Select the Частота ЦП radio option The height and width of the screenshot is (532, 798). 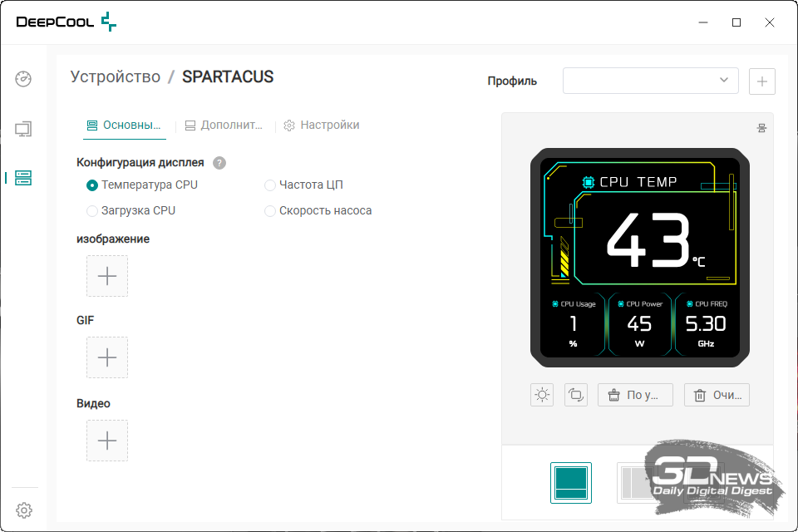click(270, 185)
